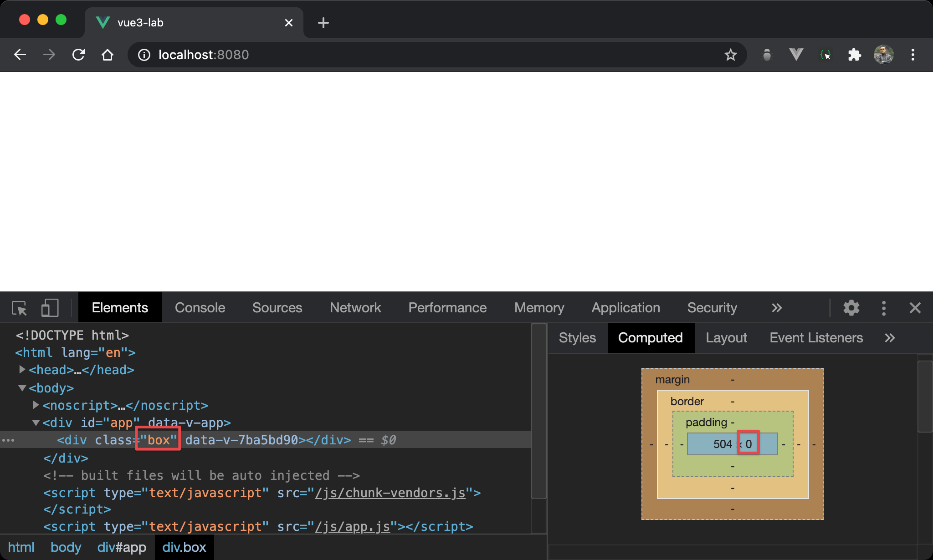The height and width of the screenshot is (560, 933).
Task: Open the Styles sidebar tab
Action: pos(577,338)
